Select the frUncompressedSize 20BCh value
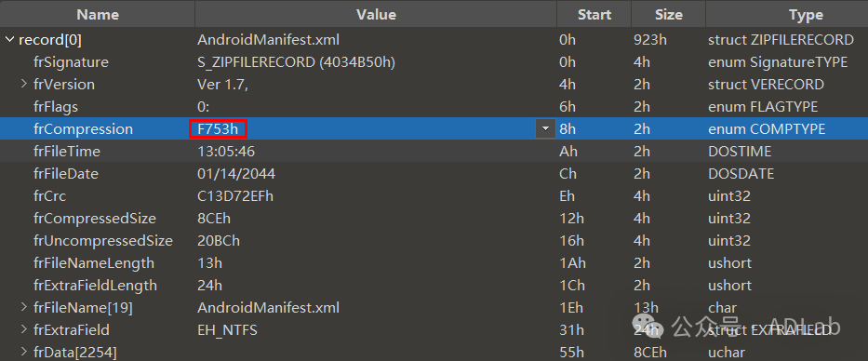Viewport: 868px width, 361px height. coord(219,241)
